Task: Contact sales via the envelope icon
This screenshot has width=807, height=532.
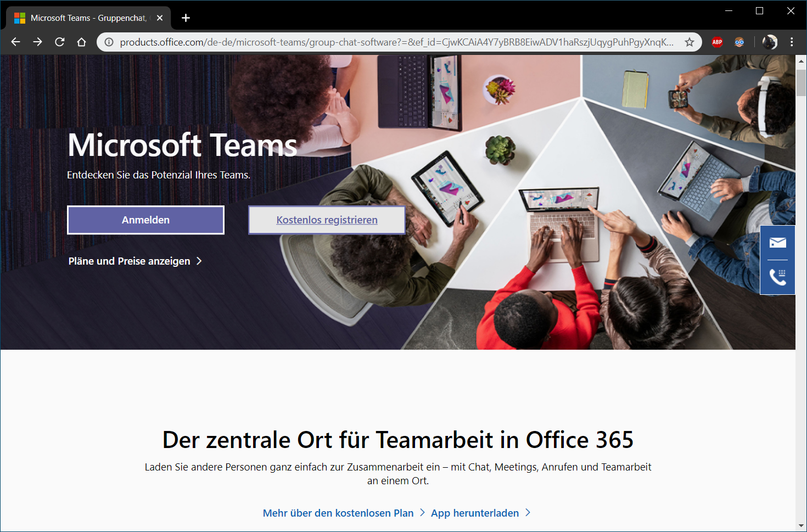Action: [777, 243]
